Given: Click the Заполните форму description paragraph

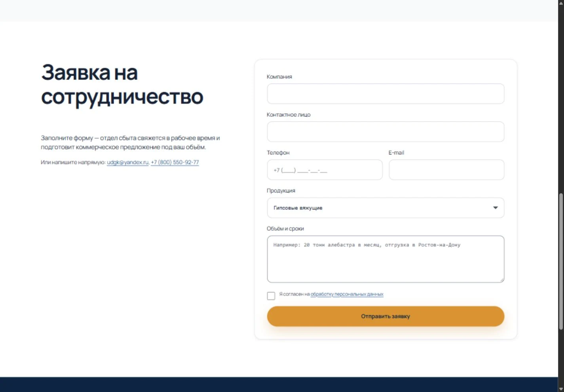Looking at the screenshot, I should (130, 143).
